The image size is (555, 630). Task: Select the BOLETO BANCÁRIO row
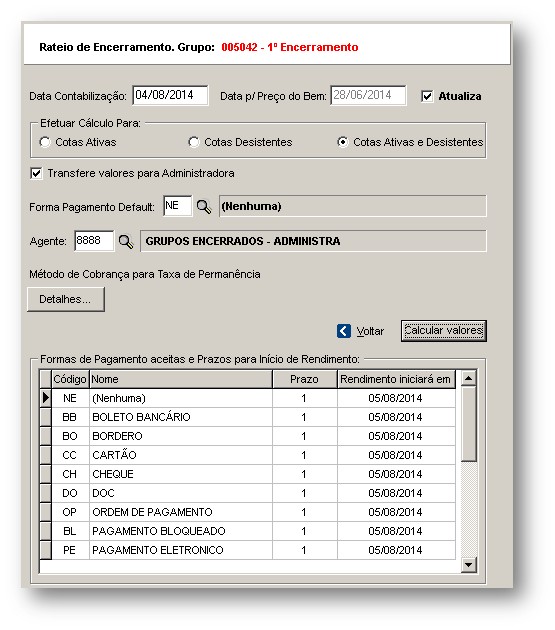[x=248, y=417]
